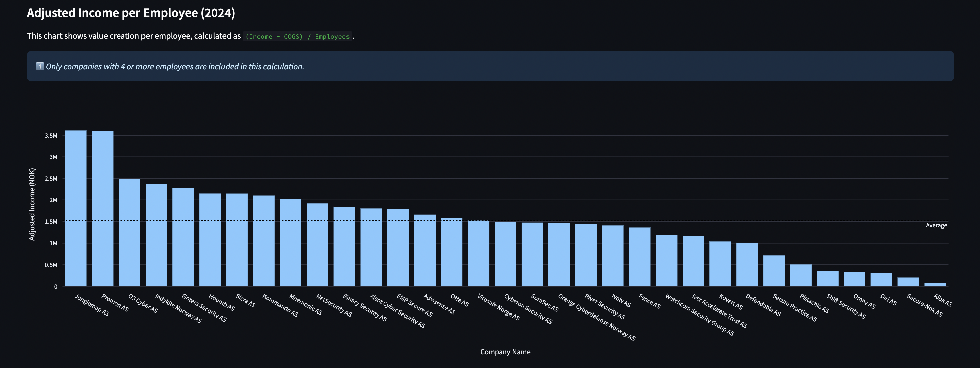The image size is (980, 368).
Task: Click the Aiba AS bar
Action: pyautogui.click(x=935, y=285)
